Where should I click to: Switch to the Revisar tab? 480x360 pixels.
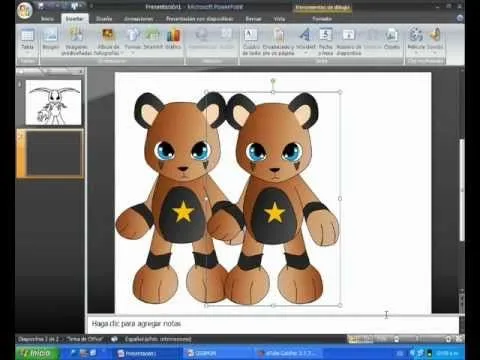tap(253, 19)
